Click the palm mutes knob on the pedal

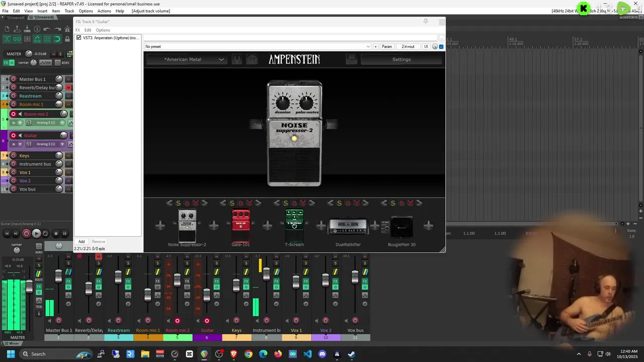tap(306, 103)
